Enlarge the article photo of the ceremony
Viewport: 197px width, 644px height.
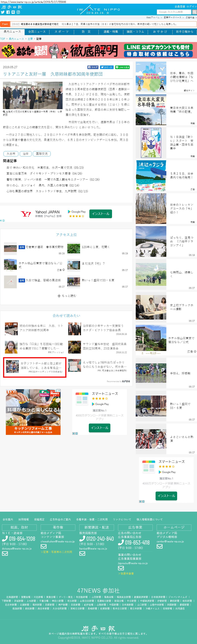[x=33, y=95]
